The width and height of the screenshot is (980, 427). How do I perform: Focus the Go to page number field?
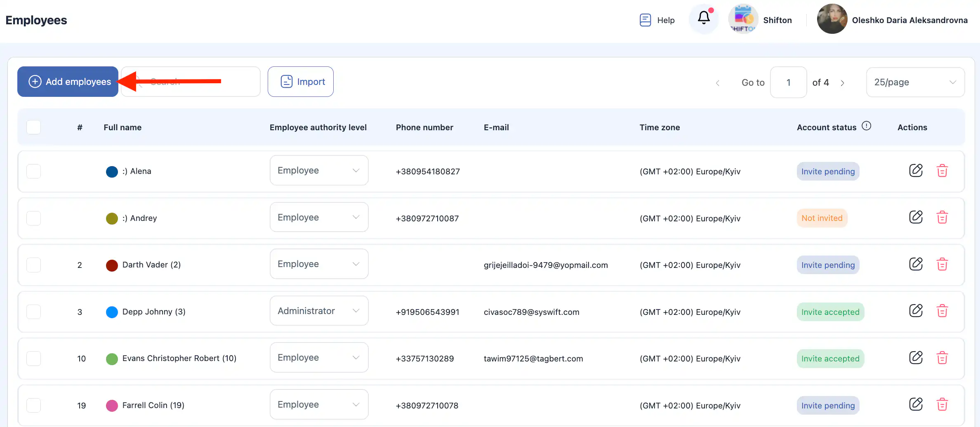click(788, 82)
